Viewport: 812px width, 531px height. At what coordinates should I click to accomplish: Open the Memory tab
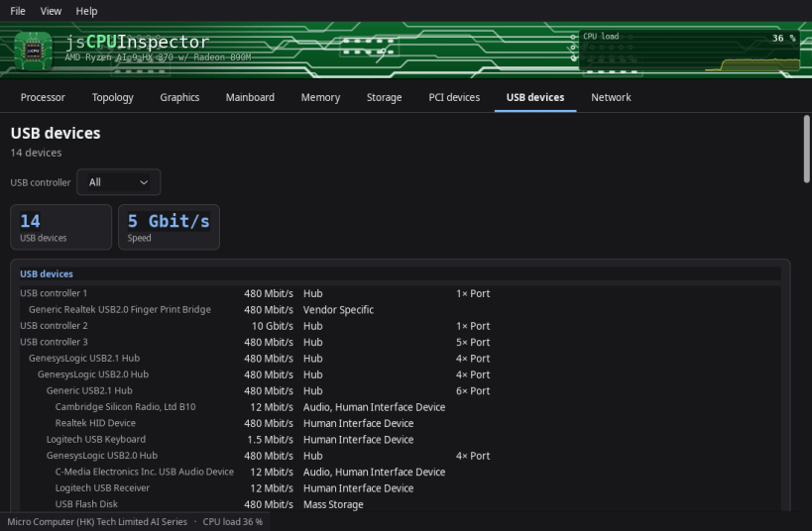[320, 97]
